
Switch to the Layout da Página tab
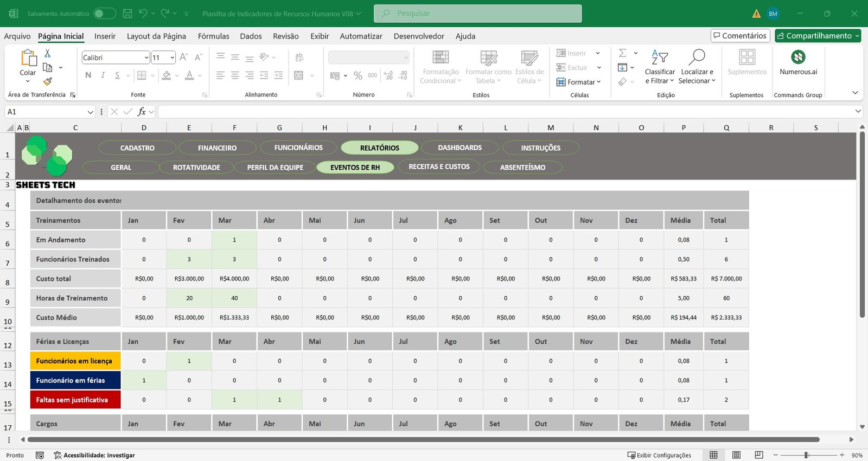point(156,36)
